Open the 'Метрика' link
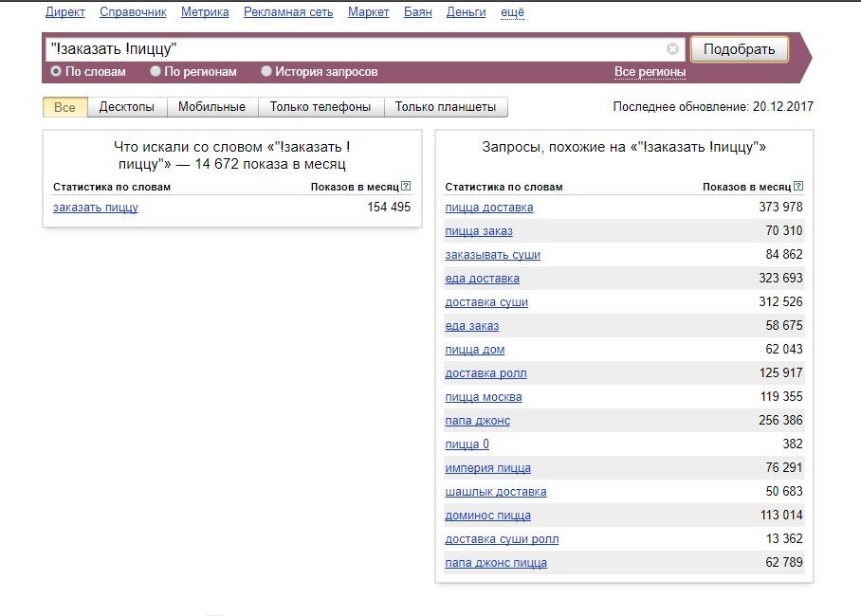The image size is (861, 616). 205,12
